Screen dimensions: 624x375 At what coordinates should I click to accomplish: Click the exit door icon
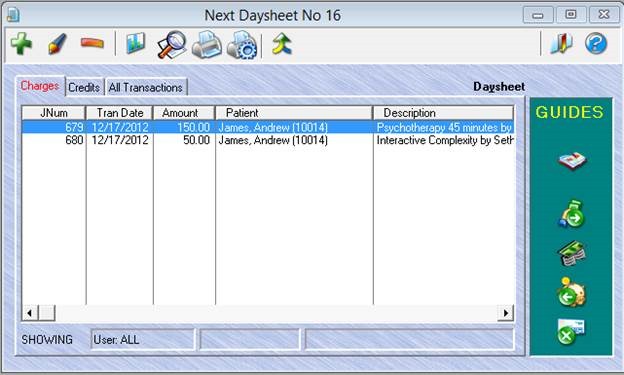[562, 43]
